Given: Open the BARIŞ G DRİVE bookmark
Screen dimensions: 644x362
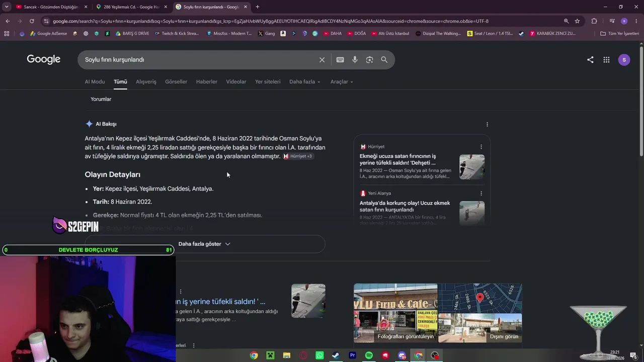Looking at the screenshot, I should pyautogui.click(x=132, y=34).
